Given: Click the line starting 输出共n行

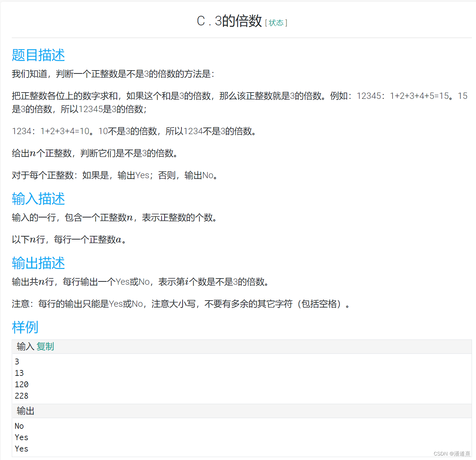Looking at the screenshot, I should [140, 282].
